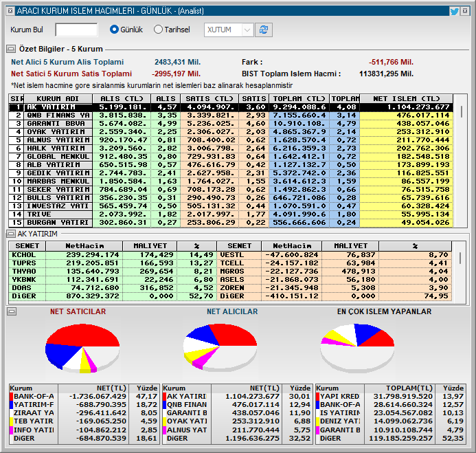Screen dimensions: 476x453
Task: Click the Twitter bird share icon
Action: tap(455, 11)
